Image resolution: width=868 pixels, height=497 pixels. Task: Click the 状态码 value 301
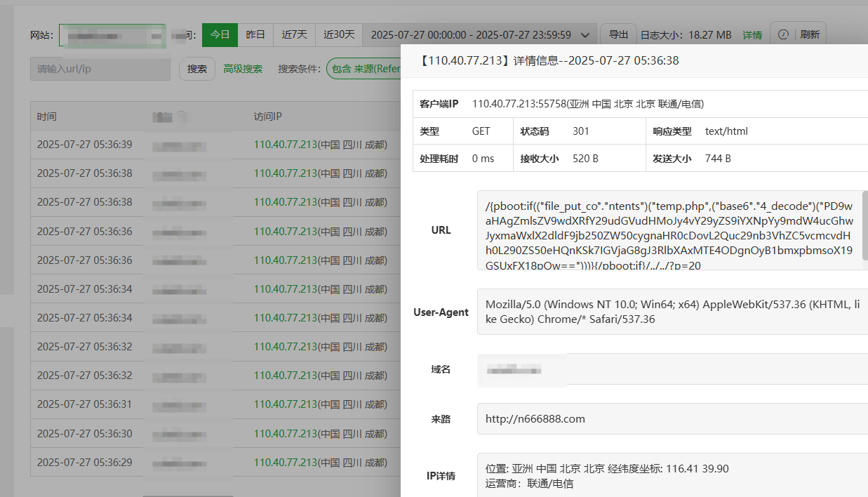581,131
